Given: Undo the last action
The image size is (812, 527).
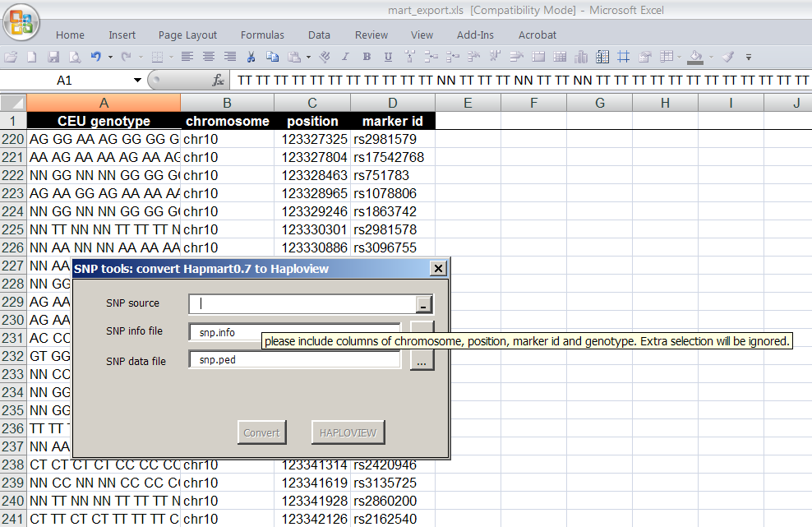Looking at the screenshot, I should click(x=96, y=57).
